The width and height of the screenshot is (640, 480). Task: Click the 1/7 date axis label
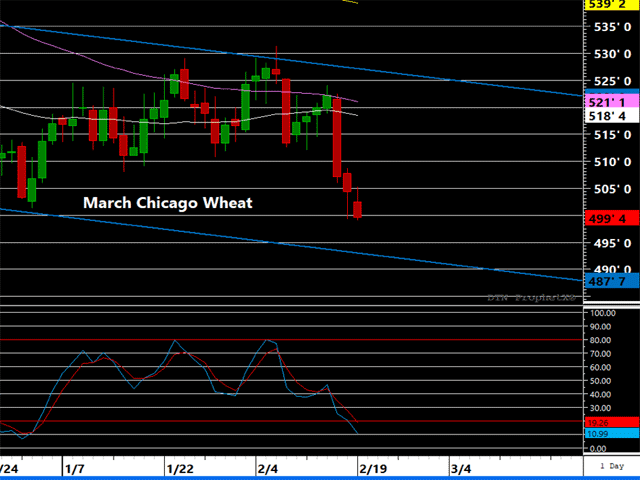73,468
